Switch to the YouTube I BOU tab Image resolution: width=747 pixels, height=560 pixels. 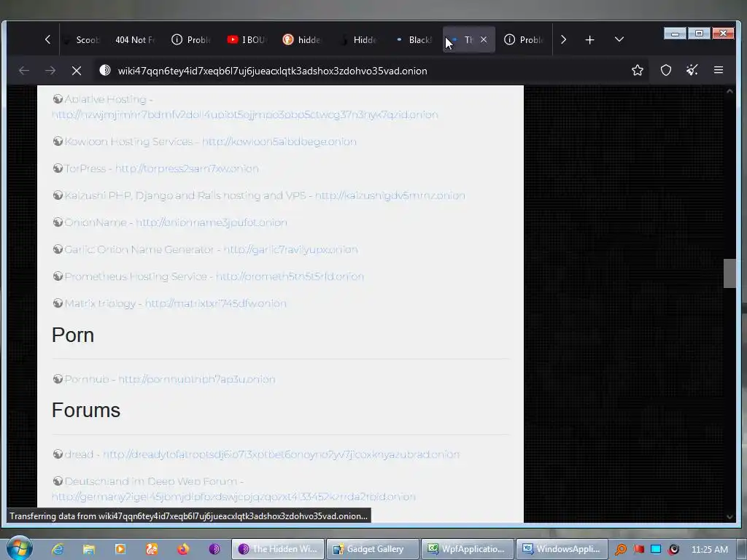[x=247, y=40]
